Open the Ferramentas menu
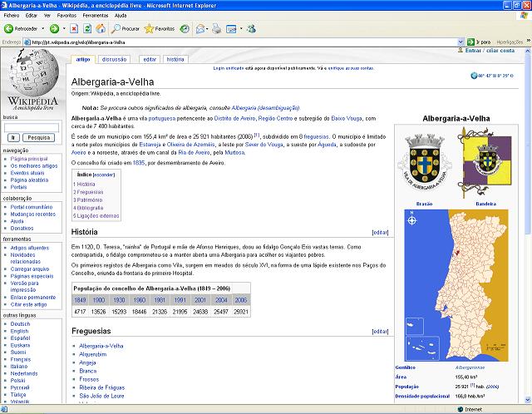The height and width of the screenshot is (414, 532). [96, 15]
